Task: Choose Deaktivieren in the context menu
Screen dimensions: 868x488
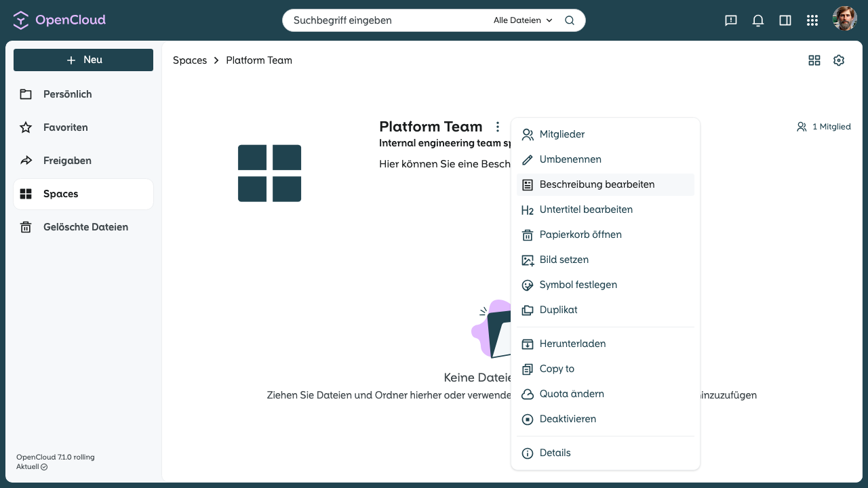Action: pos(606,419)
